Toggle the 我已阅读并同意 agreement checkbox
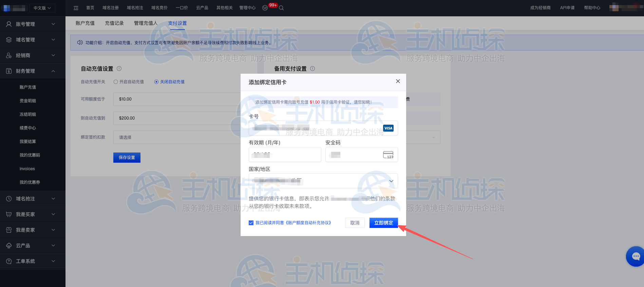This screenshot has width=644, height=287. click(251, 223)
